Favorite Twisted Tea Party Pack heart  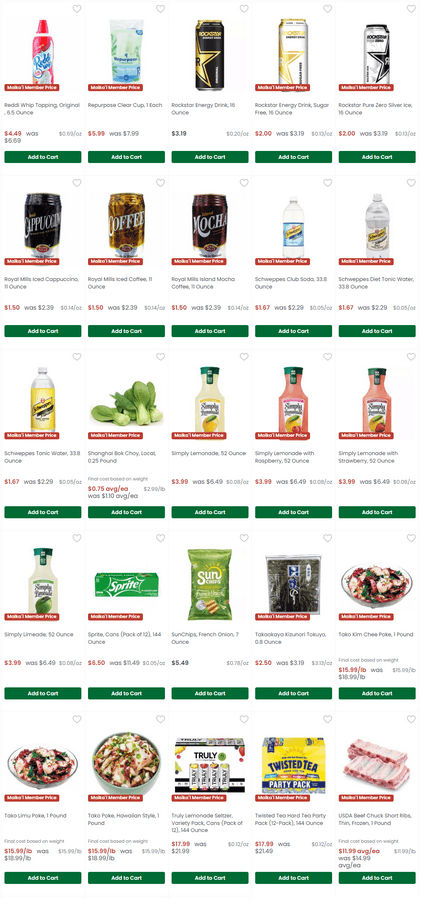point(327,719)
